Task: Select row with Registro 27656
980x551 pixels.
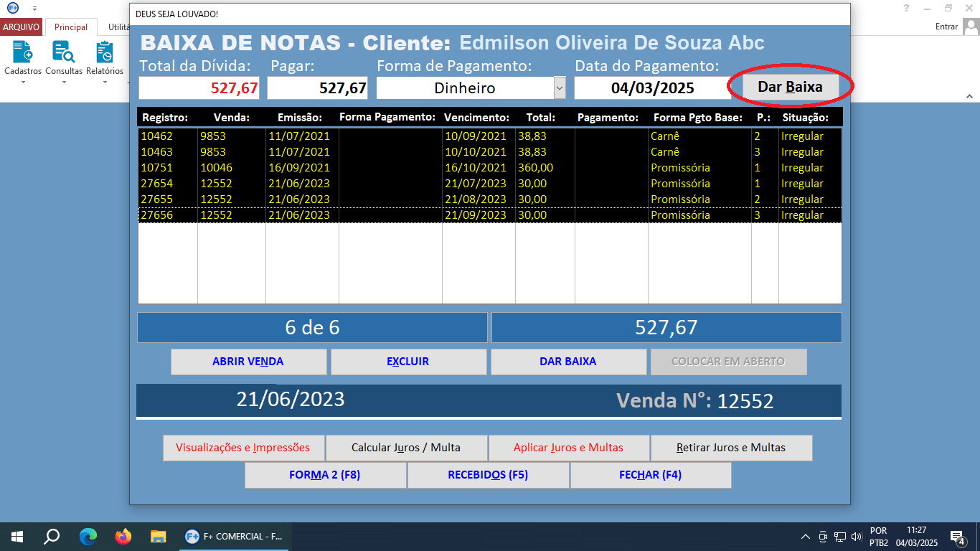Action: pyautogui.click(x=489, y=215)
